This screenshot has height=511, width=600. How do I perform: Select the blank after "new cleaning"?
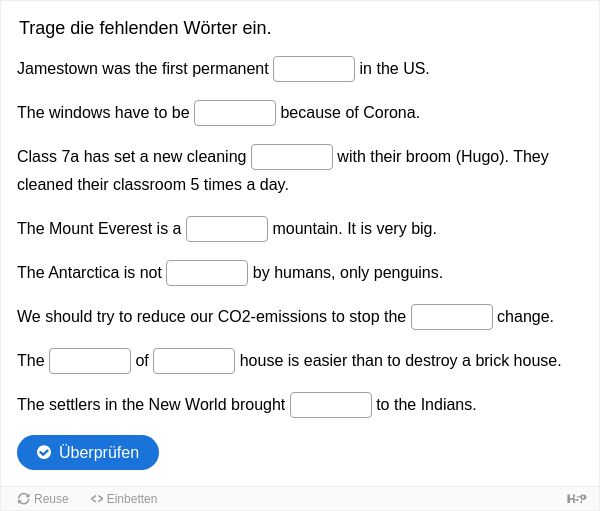coord(292,157)
